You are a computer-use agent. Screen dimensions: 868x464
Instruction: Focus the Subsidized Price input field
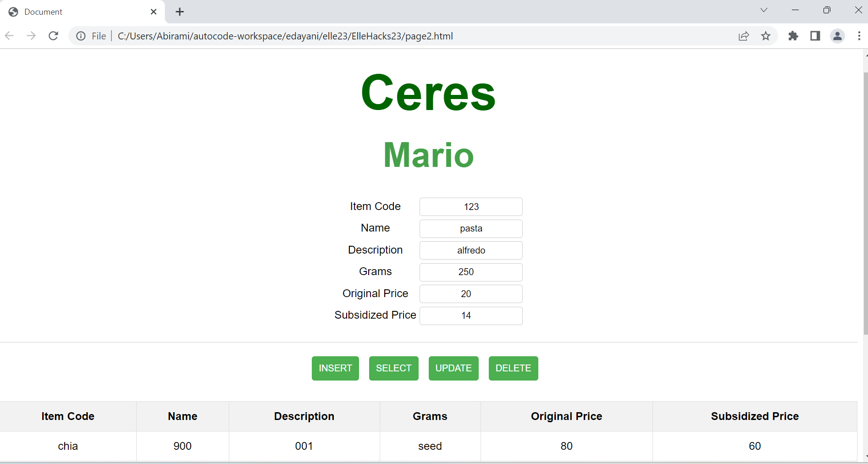coord(471,316)
